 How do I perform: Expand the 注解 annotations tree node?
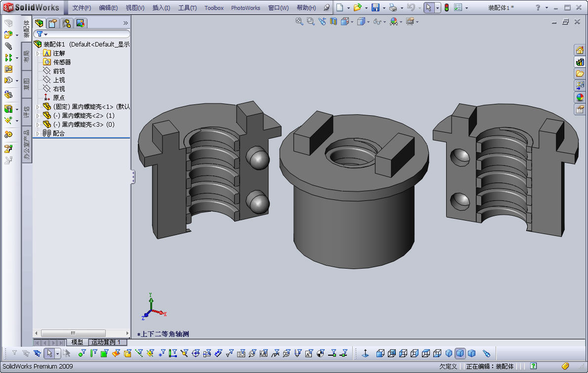(38, 53)
